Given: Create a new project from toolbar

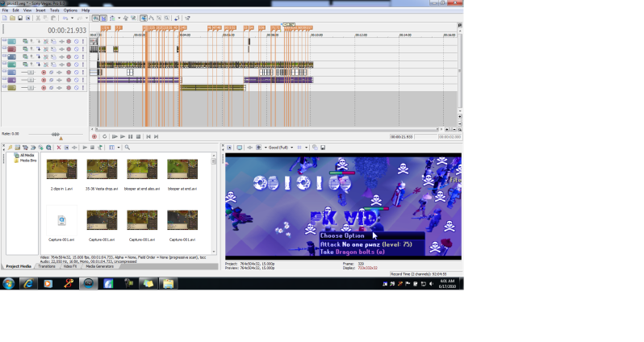Looking at the screenshot, I should pos(5,18).
